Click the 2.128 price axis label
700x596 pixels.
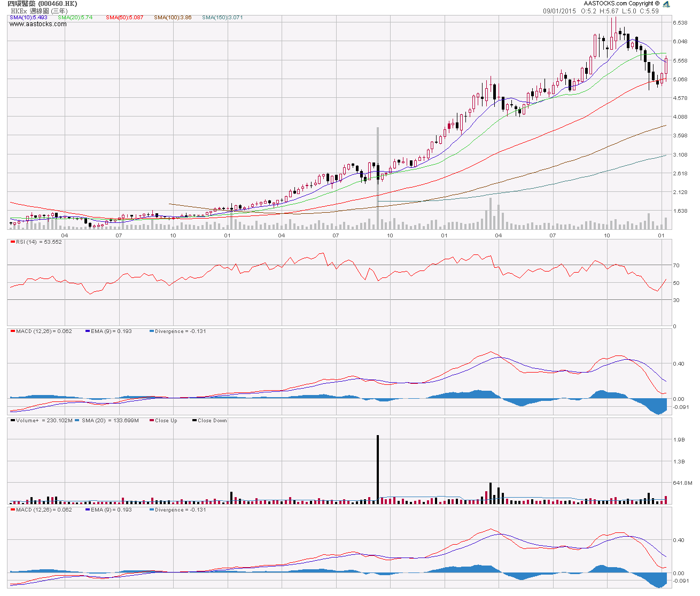pyautogui.click(x=680, y=192)
